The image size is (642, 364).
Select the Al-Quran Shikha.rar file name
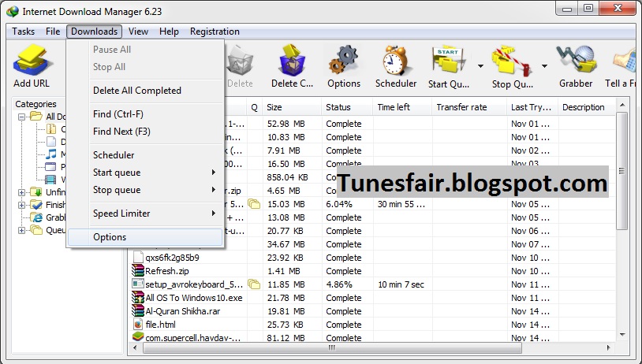coord(183,311)
